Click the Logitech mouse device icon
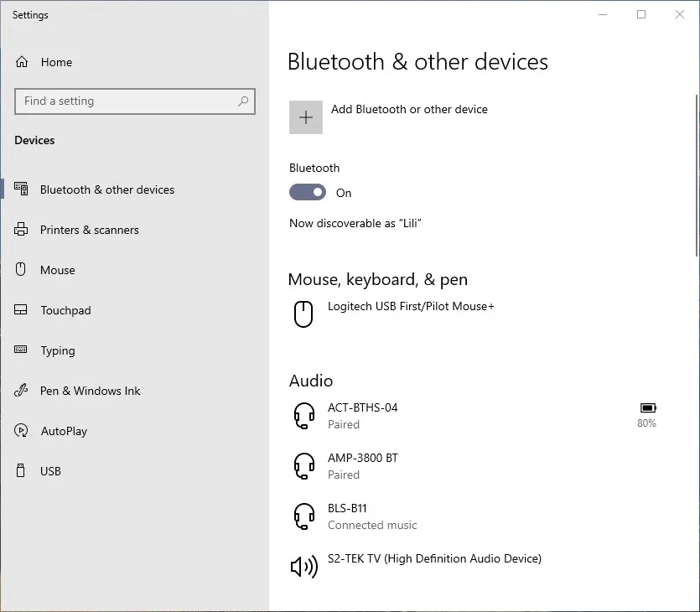The image size is (700, 612). pyautogui.click(x=303, y=314)
